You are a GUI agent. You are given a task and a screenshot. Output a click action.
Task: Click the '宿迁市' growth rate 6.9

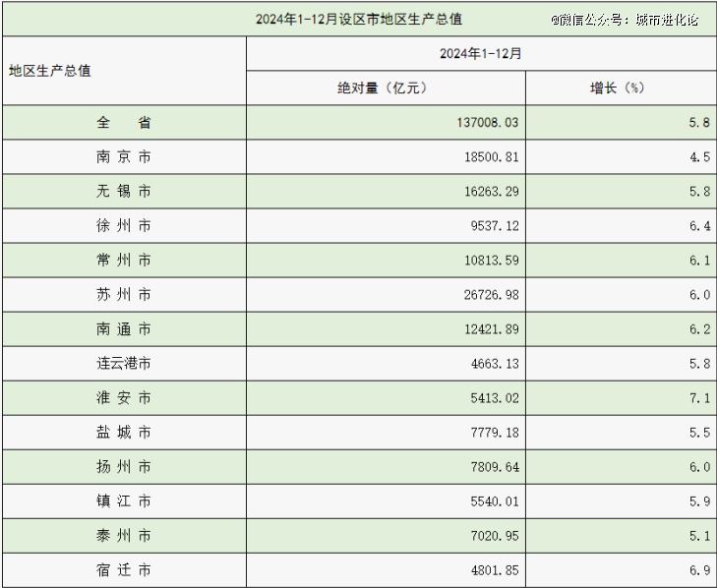coord(699,570)
